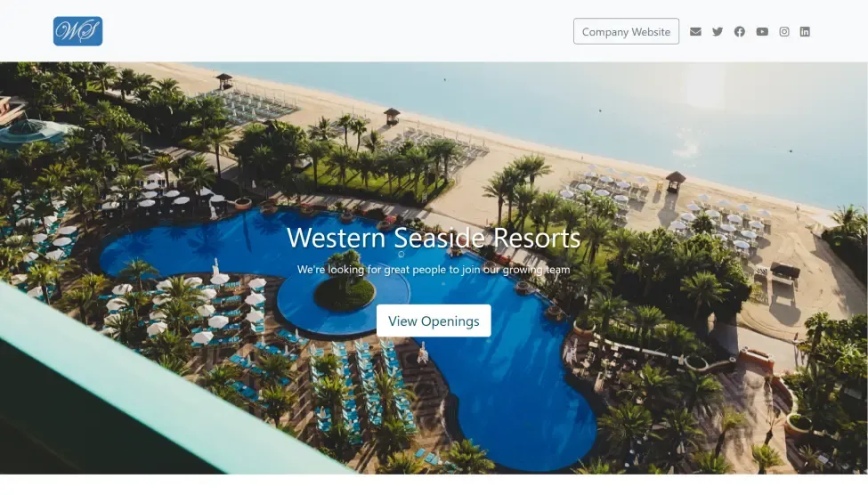Open the email envelope icon

695,31
